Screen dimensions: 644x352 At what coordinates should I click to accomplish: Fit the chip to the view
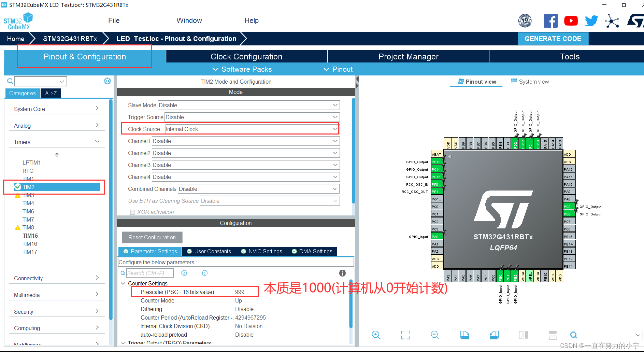point(405,335)
